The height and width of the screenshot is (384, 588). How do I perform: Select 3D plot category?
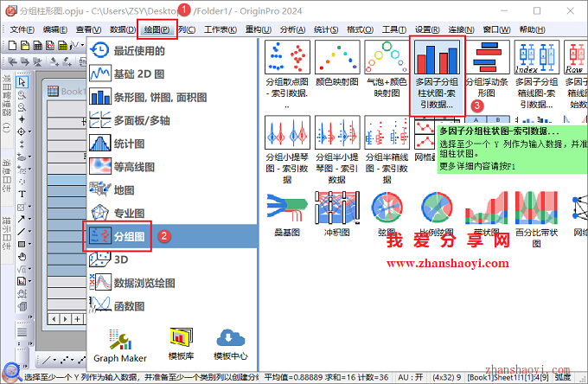click(172, 259)
